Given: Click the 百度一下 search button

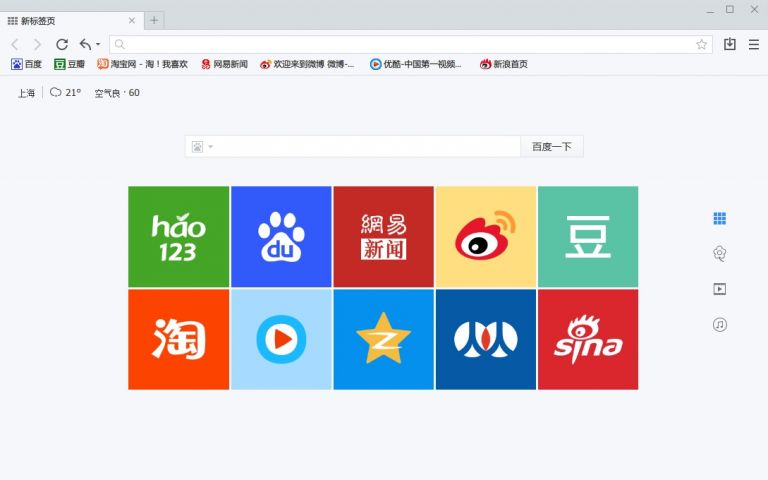Looking at the screenshot, I should pos(552,146).
